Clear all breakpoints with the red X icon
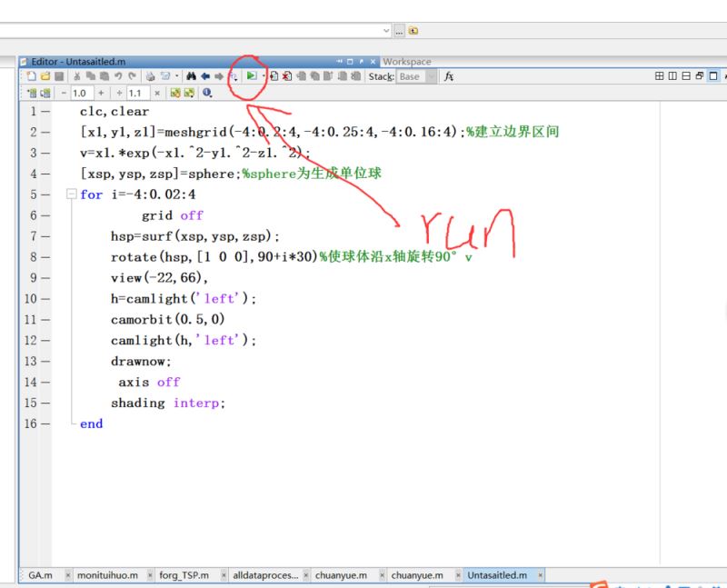Screen dimensions: 727x588 point(287,76)
